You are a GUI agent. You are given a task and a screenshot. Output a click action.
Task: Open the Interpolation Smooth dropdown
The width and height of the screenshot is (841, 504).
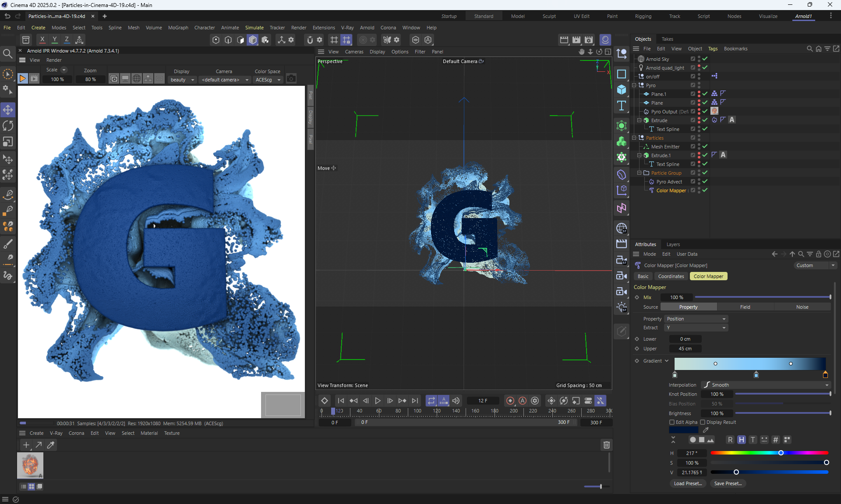pos(766,385)
